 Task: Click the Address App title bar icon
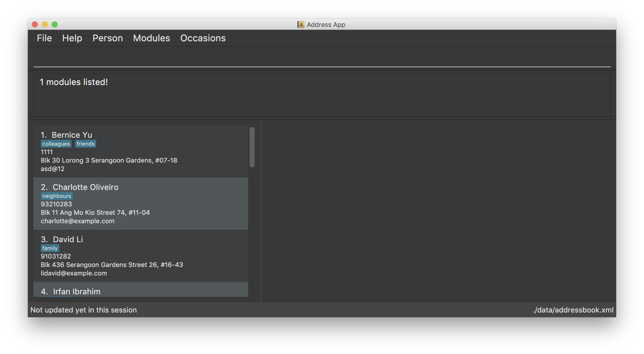pyautogui.click(x=301, y=25)
